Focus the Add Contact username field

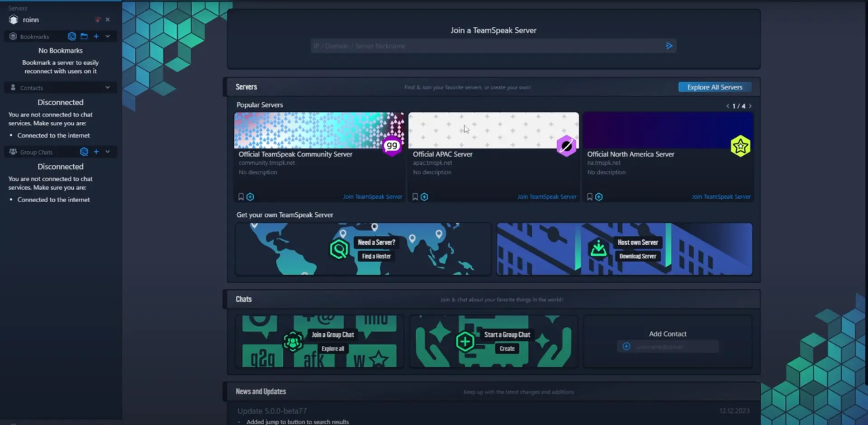668,347
